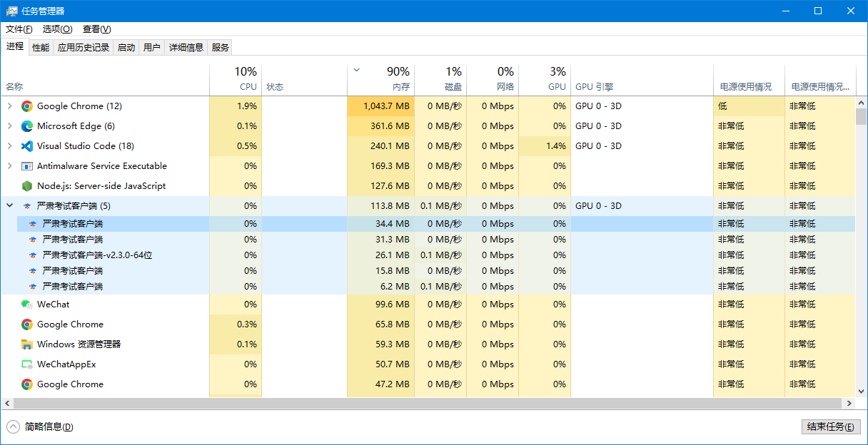Viewport: 868px width, 445px height.
Task: Sort processes by the 内存 column header
Action: (400, 87)
